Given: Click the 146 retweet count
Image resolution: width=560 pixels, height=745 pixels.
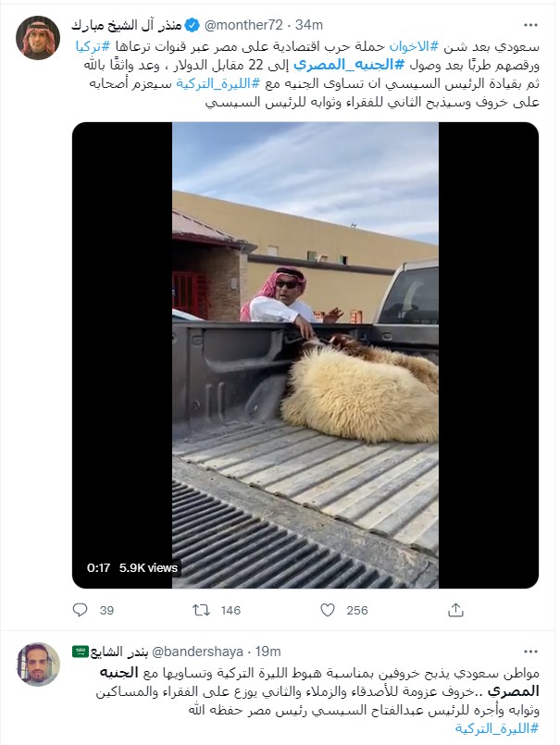Looking at the screenshot, I should click(230, 610).
